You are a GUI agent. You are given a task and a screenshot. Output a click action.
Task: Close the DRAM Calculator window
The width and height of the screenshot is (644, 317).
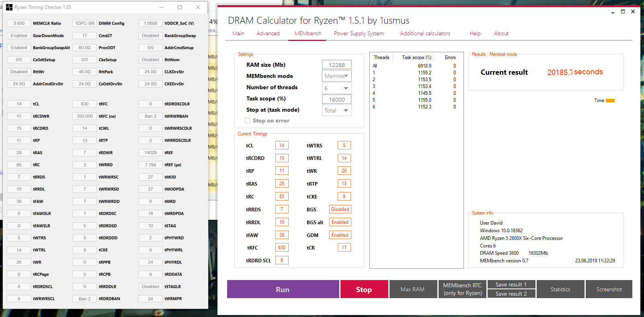tap(633, 12)
